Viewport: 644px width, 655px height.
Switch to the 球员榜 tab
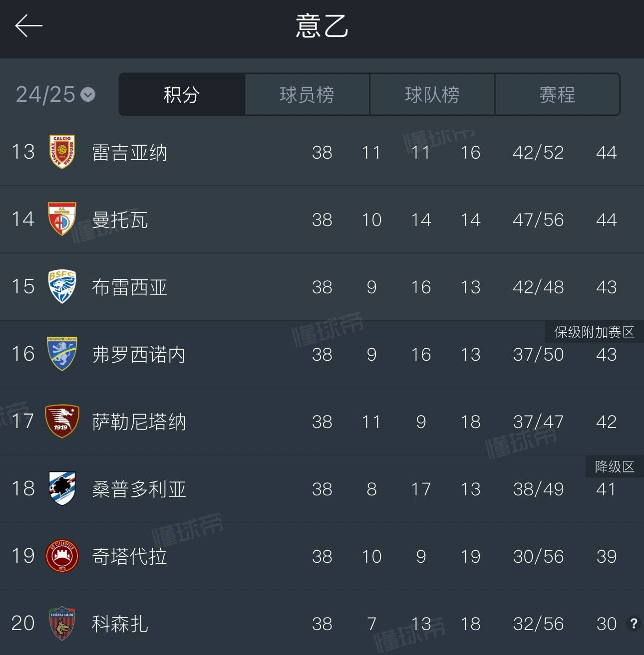pyautogui.click(x=306, y=94)
